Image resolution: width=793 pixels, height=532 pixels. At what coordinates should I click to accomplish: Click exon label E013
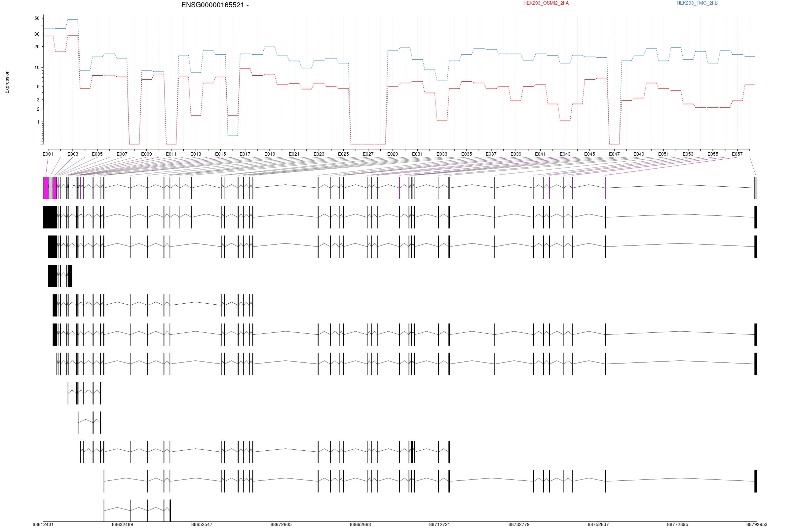(195, 154)
